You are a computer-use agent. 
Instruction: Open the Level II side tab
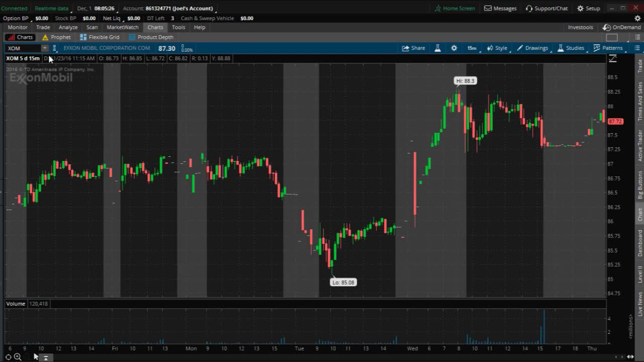point(640,275)
